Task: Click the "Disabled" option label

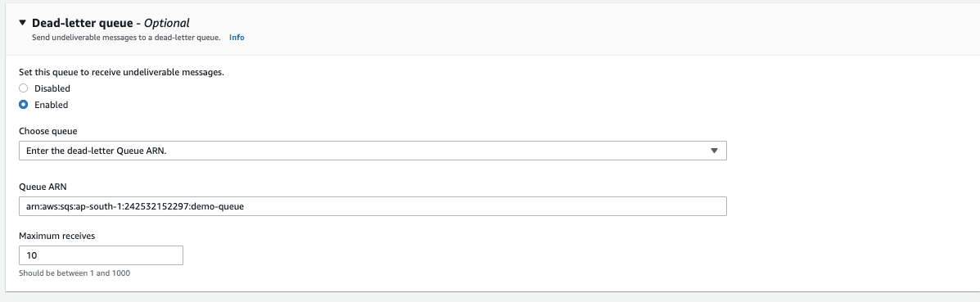Action: pos(52,88)
